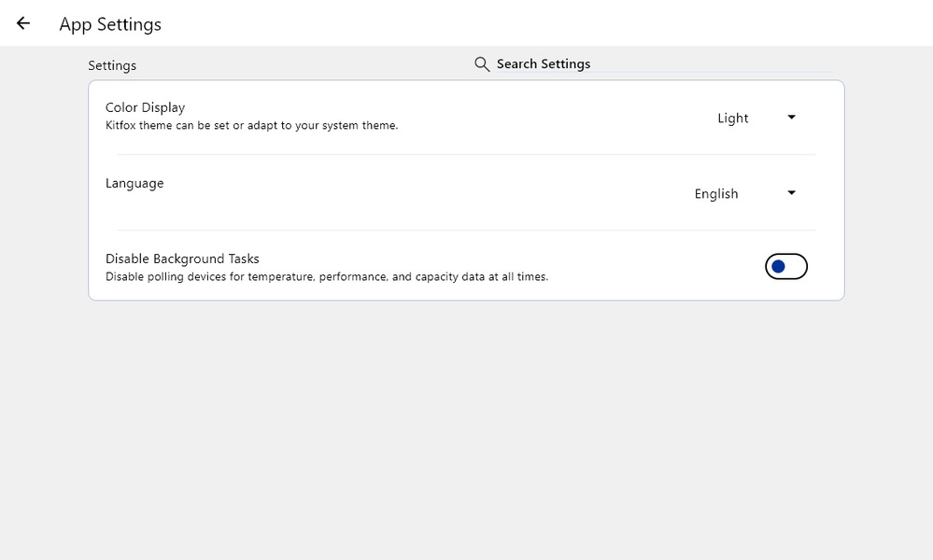Click the Kitfox theme description text
Screen dimensions: 933x560
pos(251,125)
